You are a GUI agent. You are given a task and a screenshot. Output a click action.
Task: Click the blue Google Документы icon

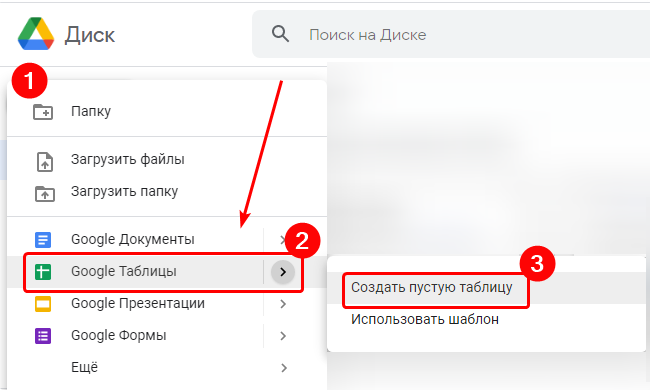43,240
